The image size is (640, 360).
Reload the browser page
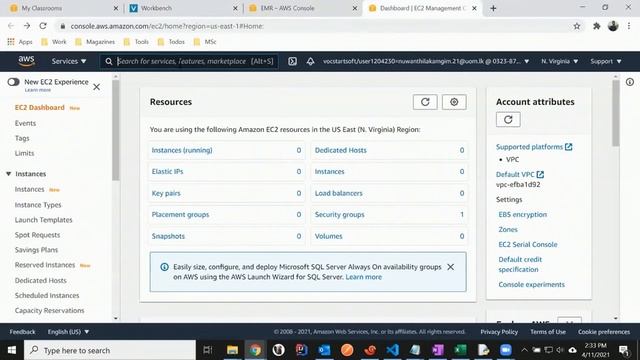click(x=43, y=26)
